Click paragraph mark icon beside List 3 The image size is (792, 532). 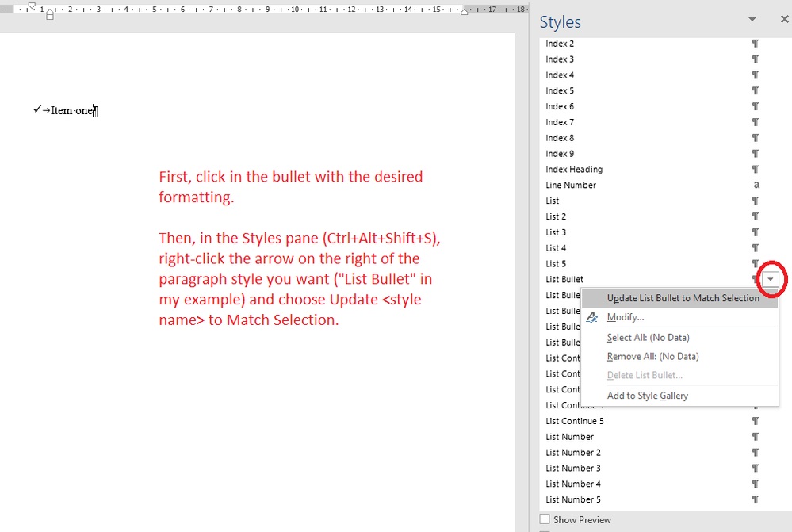pos(755,232)
